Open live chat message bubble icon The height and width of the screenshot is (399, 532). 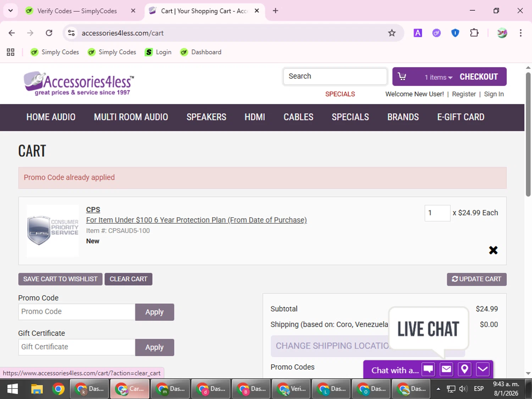coord(428,370)
